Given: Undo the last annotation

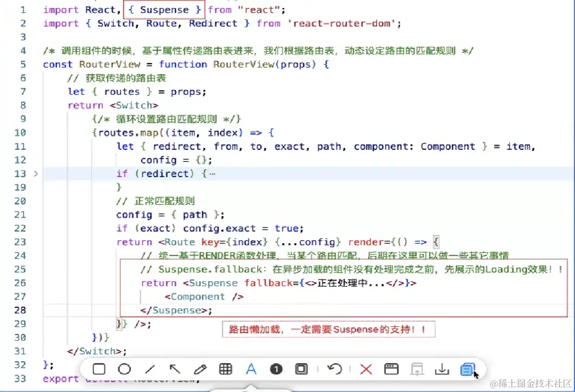Looking at the screenshot, I should click(x=334, y=369).
